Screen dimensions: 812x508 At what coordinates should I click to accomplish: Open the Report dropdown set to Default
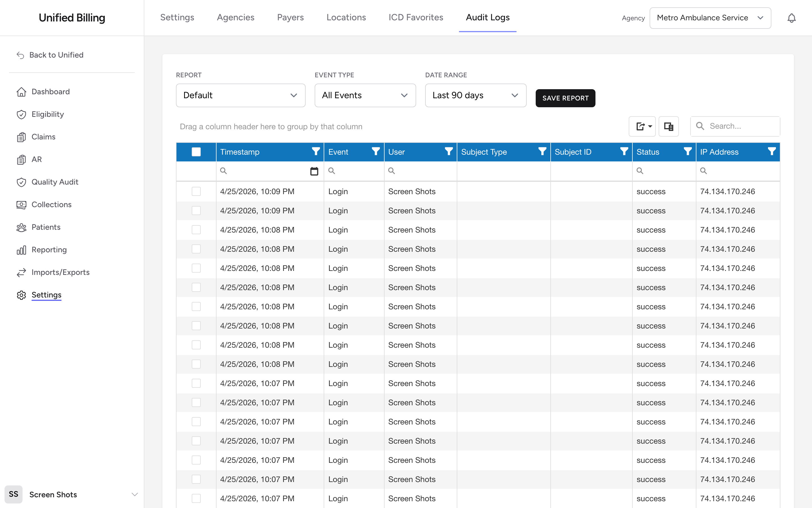point(240,95)
